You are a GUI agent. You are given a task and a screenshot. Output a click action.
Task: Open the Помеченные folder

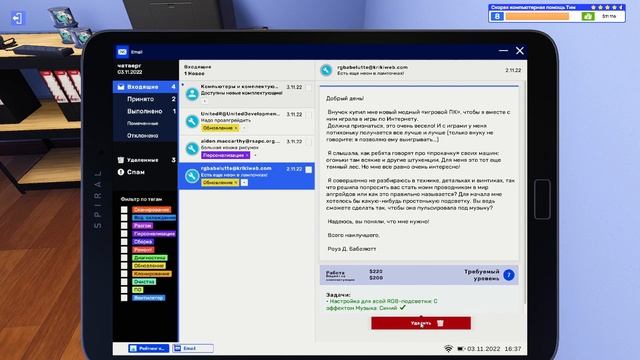pyautogui.click(x=145, y=123)
